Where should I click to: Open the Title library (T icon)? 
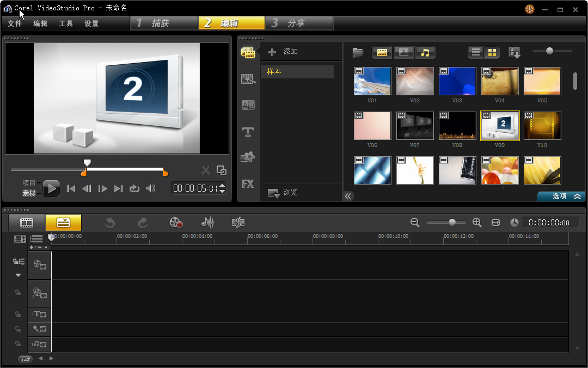click(x=248, y=132)
